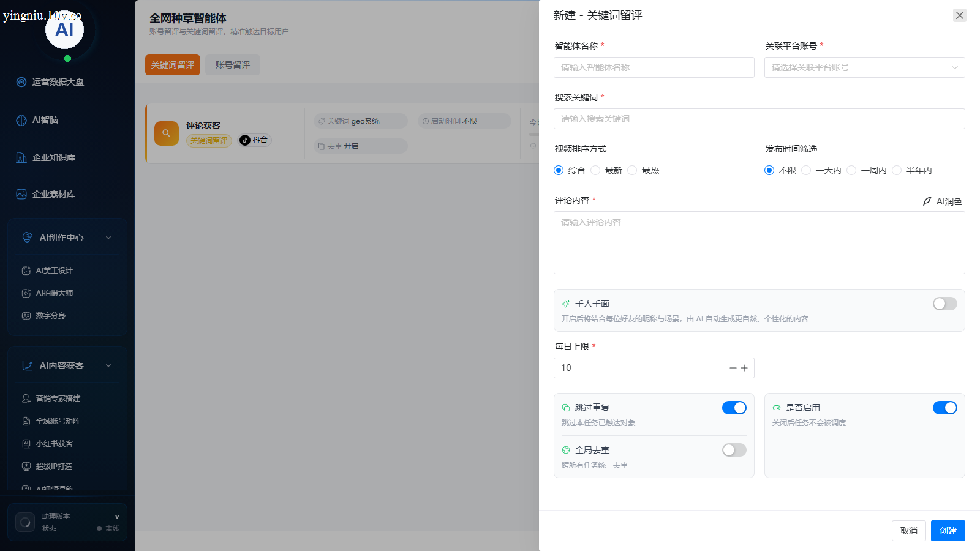The image size is (980, 551).
Task: Click the 数字分身 icon
Action: point(26,316)
